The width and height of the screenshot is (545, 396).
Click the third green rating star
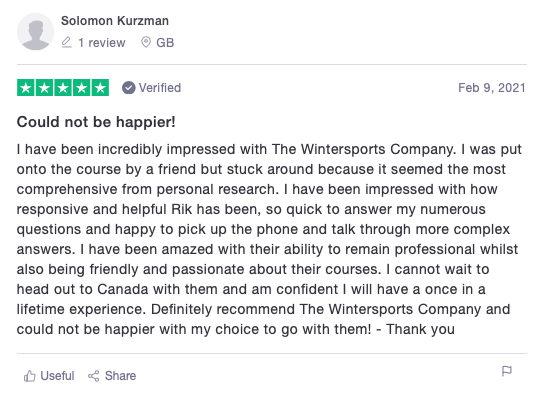tap(63, 88)
